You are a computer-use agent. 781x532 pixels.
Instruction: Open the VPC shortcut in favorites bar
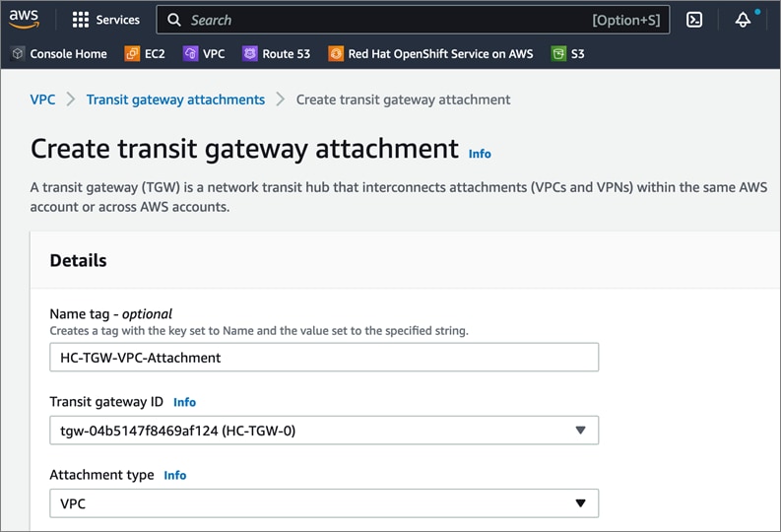click(x=204, y=54)
